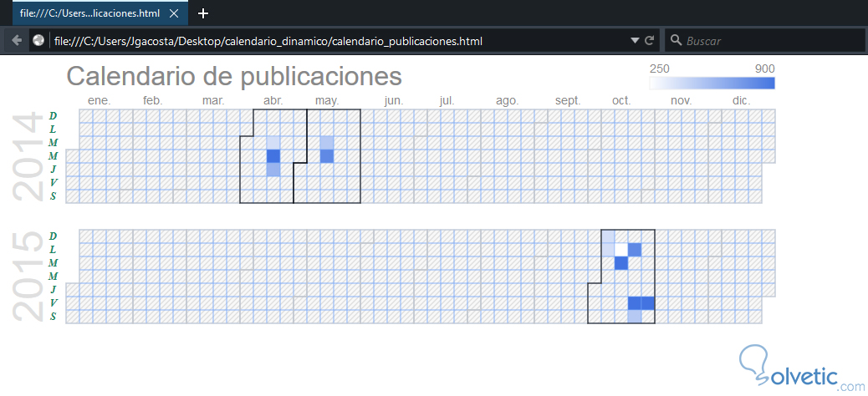Image resolution: width=868 pixels, height=396 pixels.
Task: Click the 2015 year label
Action: point(28,277)
